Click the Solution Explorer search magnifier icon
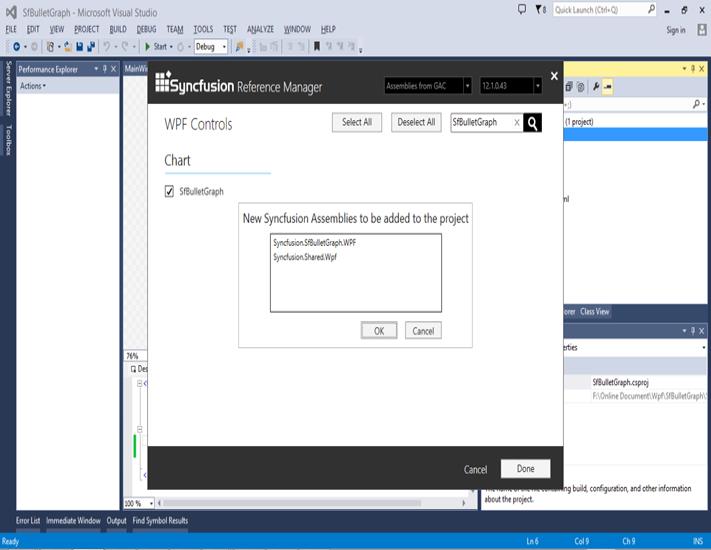The height and width of the screenshot is (550, 711). point(696,104)
